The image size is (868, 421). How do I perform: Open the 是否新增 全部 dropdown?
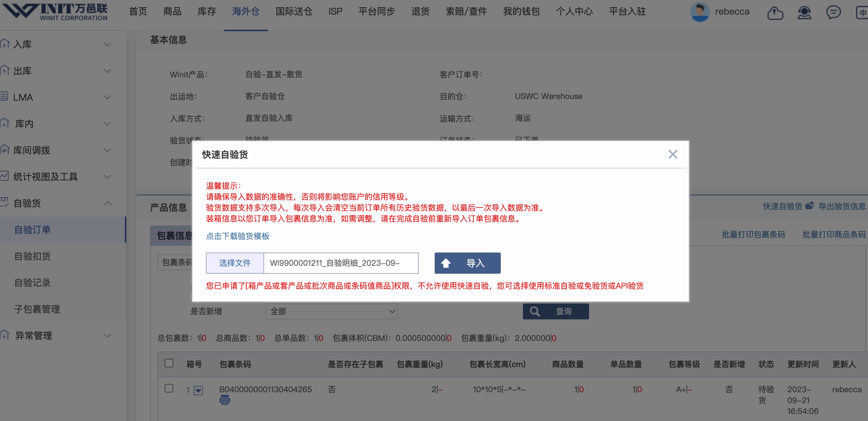332,311
